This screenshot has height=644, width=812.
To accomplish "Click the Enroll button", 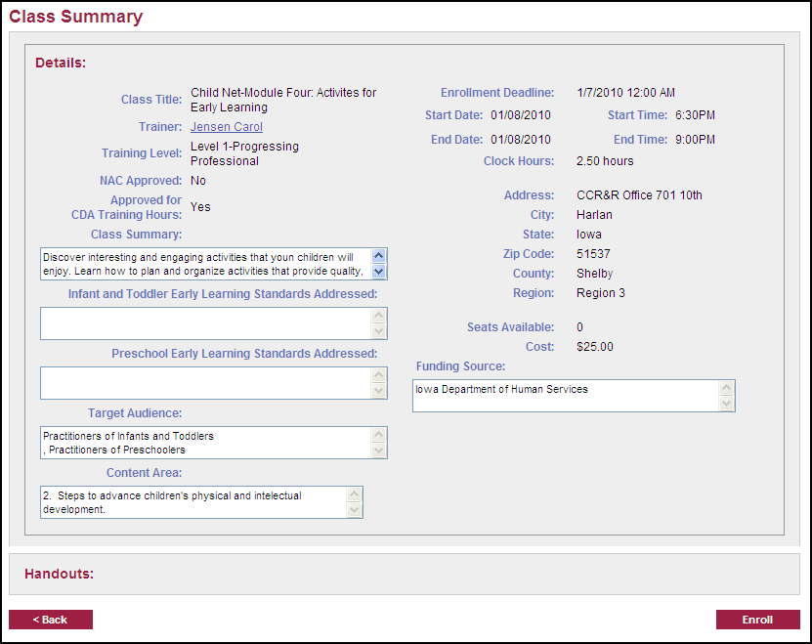I will (757, 620).
